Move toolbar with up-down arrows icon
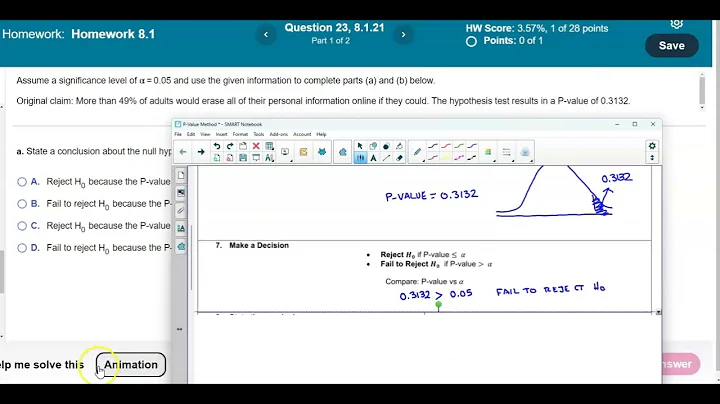The height and width of the screenshot is (404, 720). point(652,158)
